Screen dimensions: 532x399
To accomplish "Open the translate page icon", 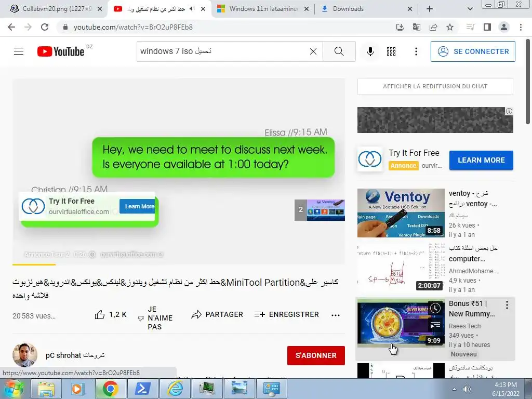I will tap(417, 27).
